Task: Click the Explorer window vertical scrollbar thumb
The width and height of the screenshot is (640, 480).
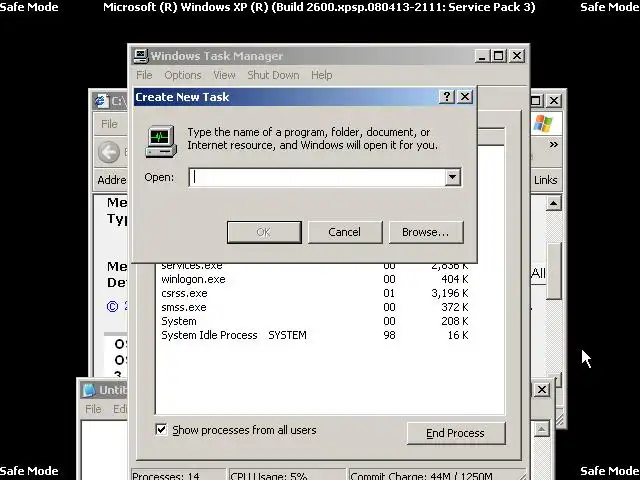Action: click(554, 271)
